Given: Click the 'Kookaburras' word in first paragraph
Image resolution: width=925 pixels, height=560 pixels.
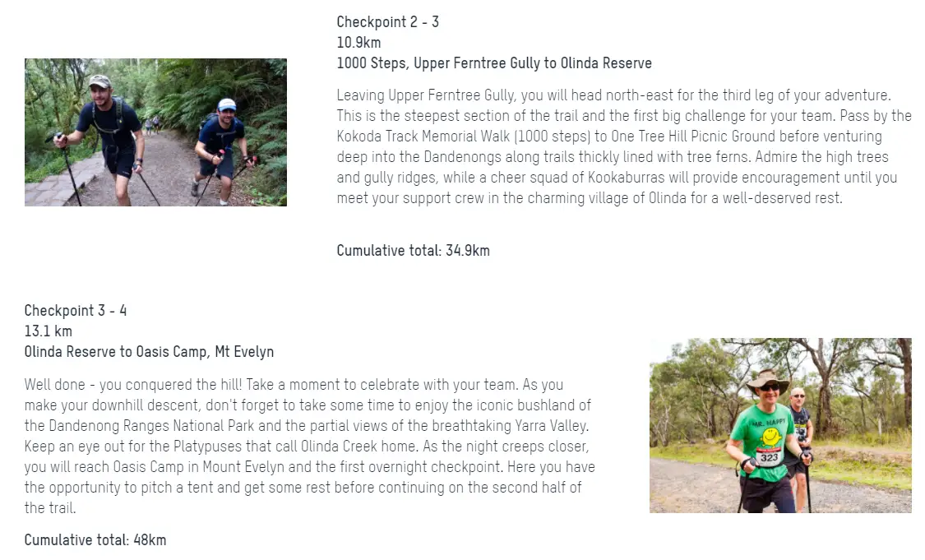Looking at the screenshot, I should [626, 178].
